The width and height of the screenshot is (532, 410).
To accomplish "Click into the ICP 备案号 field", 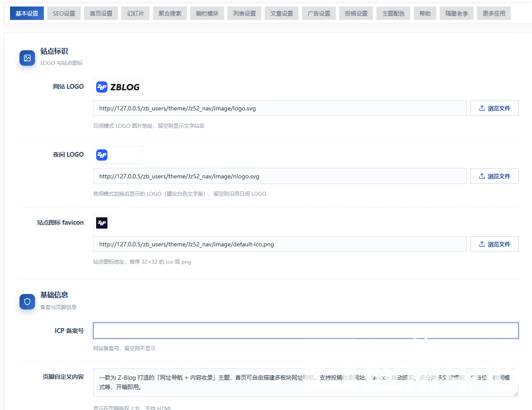I will click(x=306, y=330).
